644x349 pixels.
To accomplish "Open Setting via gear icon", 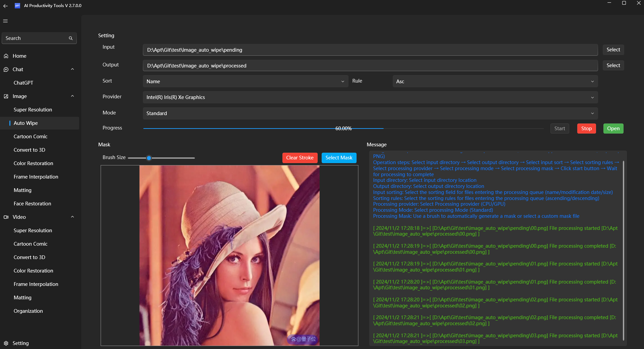I will [6, 343].
